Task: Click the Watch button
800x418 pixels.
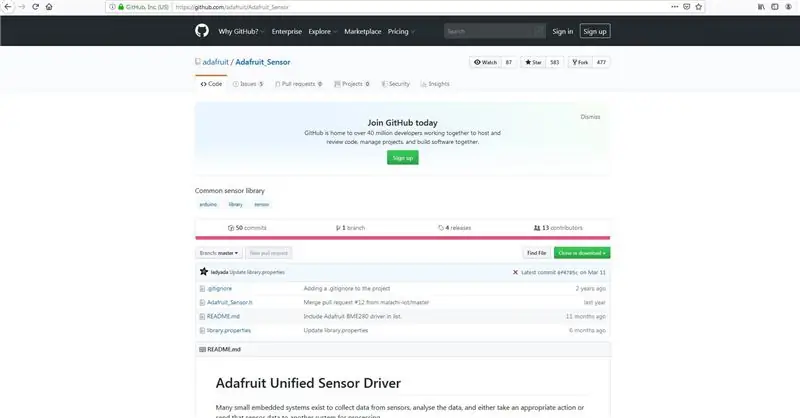Action: click(485, 62)
